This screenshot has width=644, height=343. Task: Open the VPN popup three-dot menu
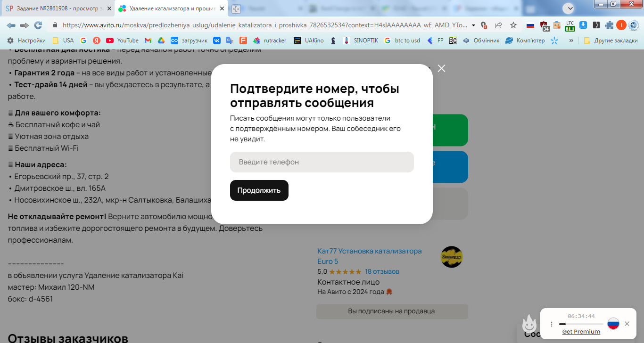coord(552,324)
